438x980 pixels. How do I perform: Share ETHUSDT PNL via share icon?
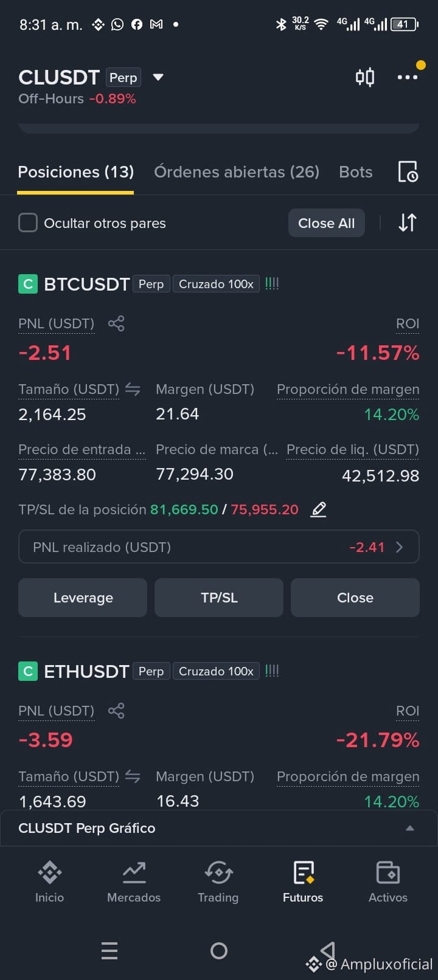point(116,711)
